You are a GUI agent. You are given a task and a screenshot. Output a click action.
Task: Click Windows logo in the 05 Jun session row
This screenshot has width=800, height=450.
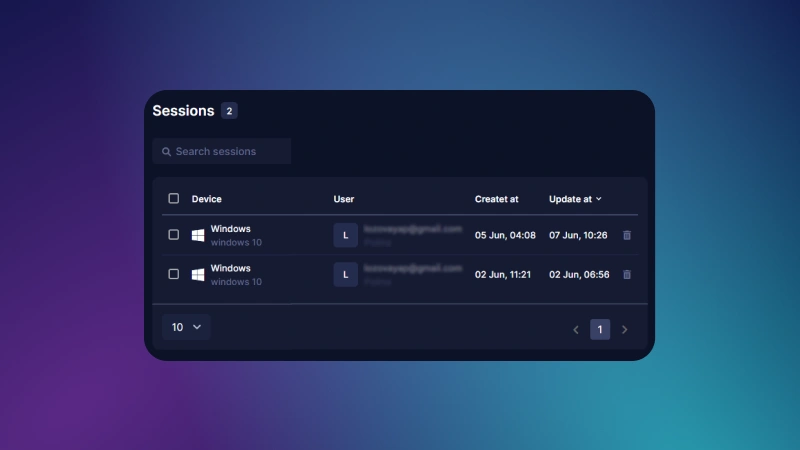click(198, 235)
